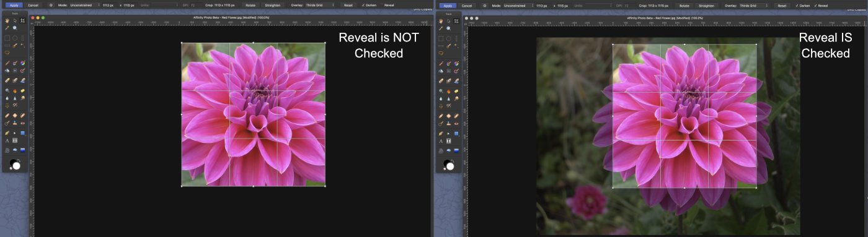Screen dimensions: 868x237
Task: Select the Move tool arrow in right screenshot
Action: coord(449,21)
